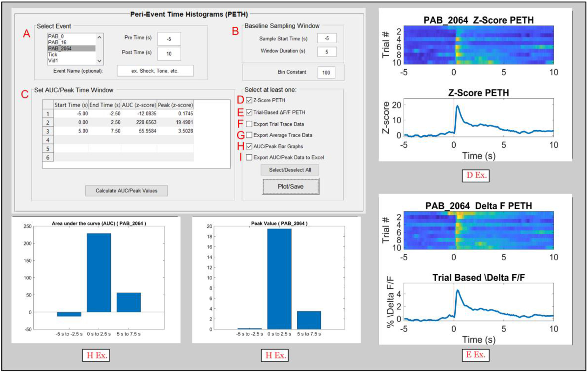
Task: Click Start Time cell showing 0.00
Action: click(71, 122)
